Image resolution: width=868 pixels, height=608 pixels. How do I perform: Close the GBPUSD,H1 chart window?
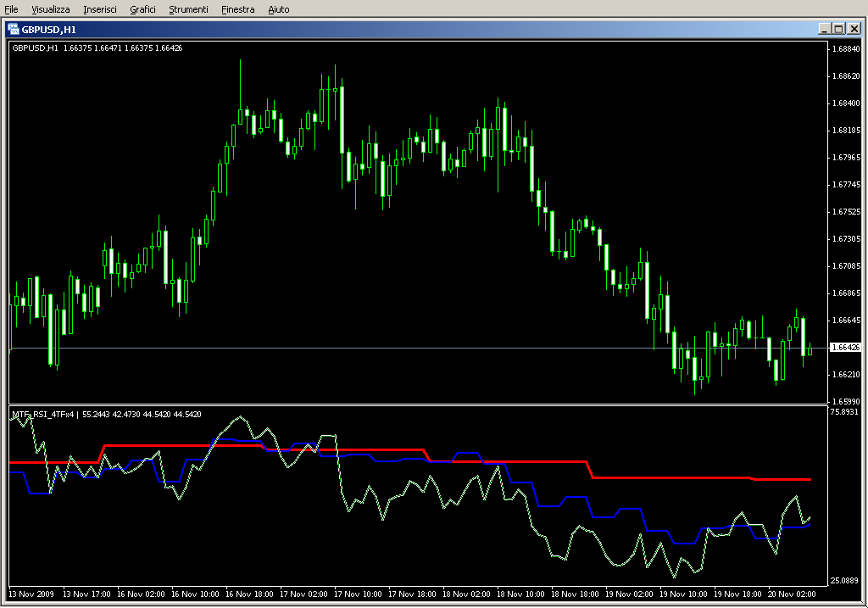click(x=854, y=29)
